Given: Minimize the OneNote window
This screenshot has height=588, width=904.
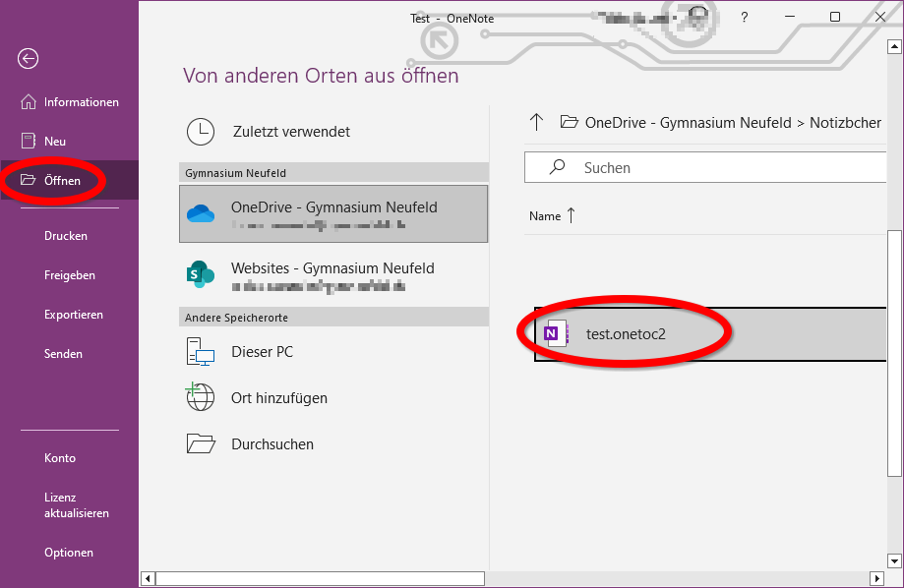Looking at the screenshot, I should pos(790,17).
